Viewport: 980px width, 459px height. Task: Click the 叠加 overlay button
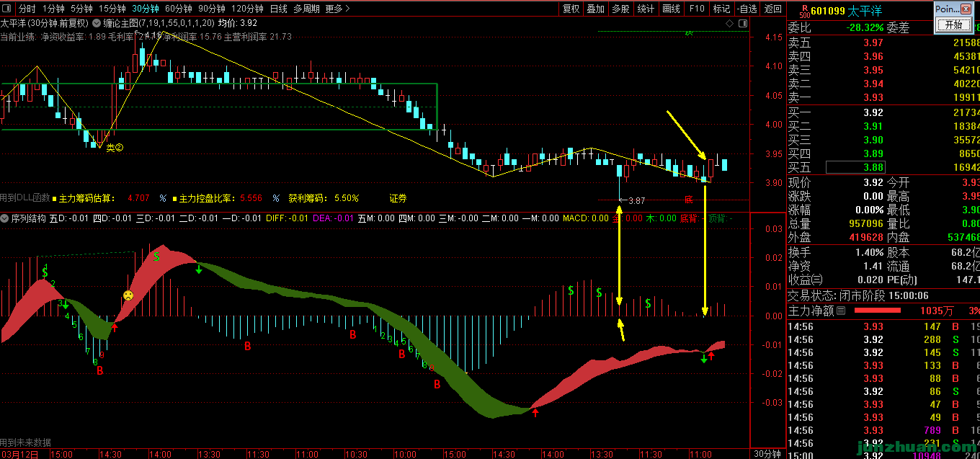(596, 9)
